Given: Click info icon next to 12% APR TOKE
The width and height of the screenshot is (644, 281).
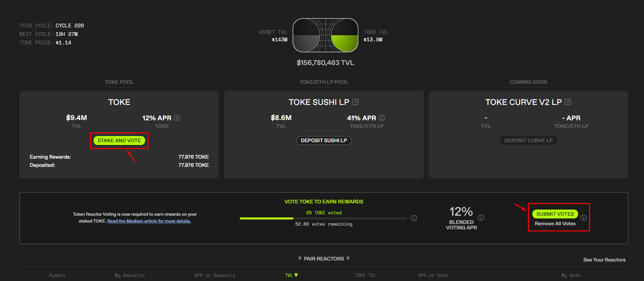Looking at the screenshot, I should (177, 118).
